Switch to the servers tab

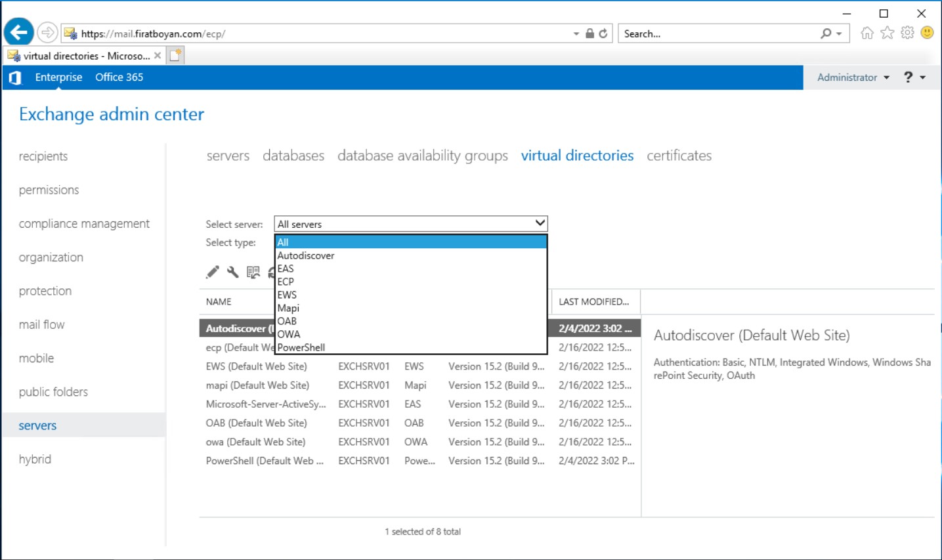pos(228,156)
